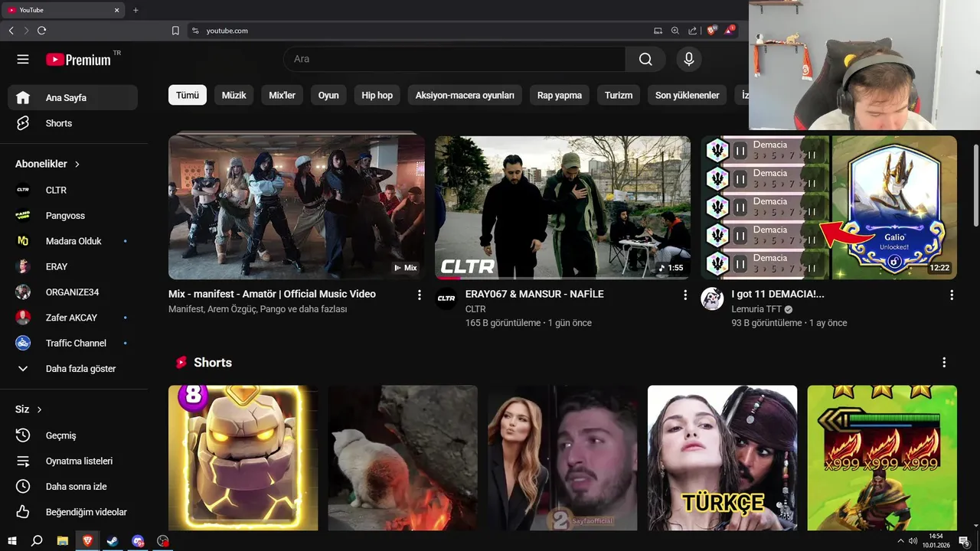980x551 pixels.
Task: Open Geçmiş history page
Action: pos(73,435)
